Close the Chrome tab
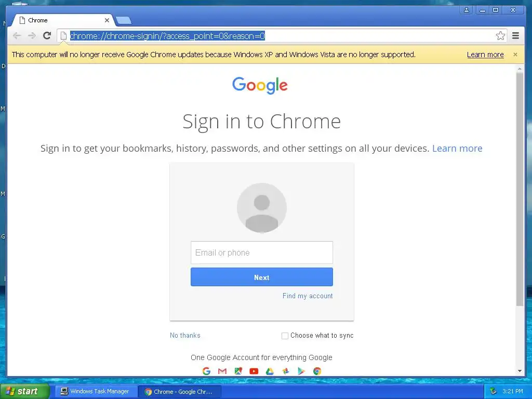Image resolution: width=532 pixels, height=399 pixels. point(107,20)
